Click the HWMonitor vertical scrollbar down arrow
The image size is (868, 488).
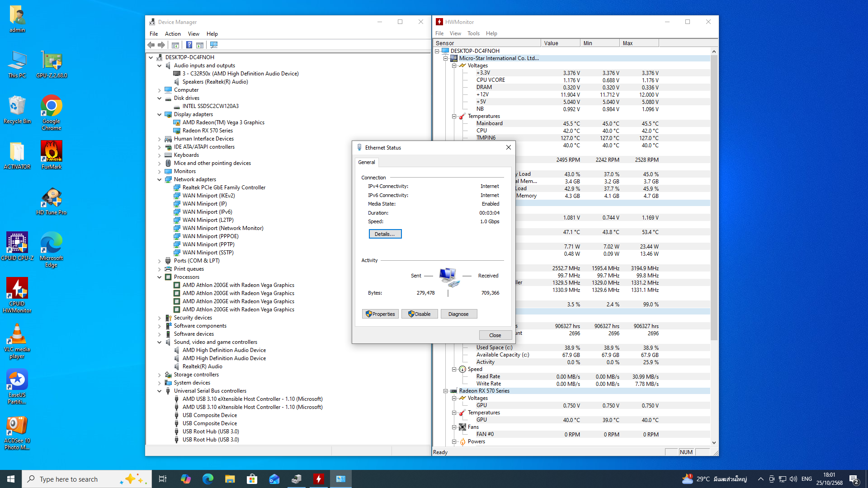tap(714, 443)
